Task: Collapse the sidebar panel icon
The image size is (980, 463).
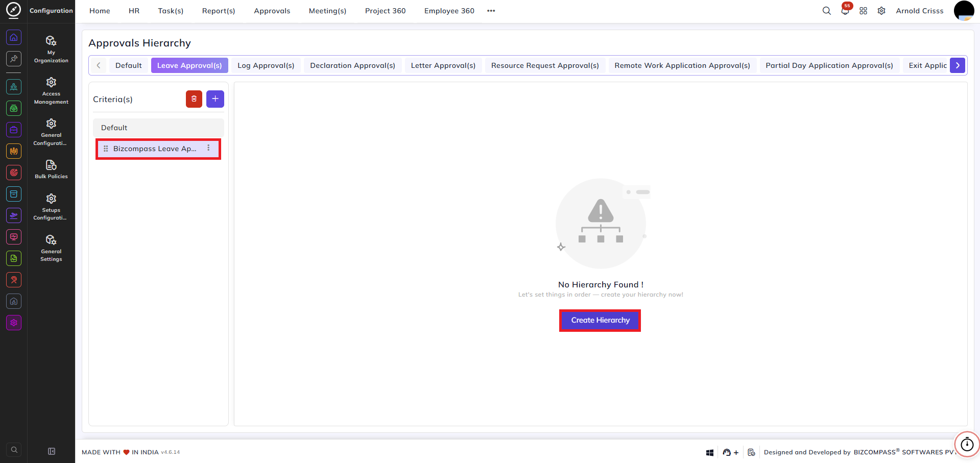Action: point(52,451)
